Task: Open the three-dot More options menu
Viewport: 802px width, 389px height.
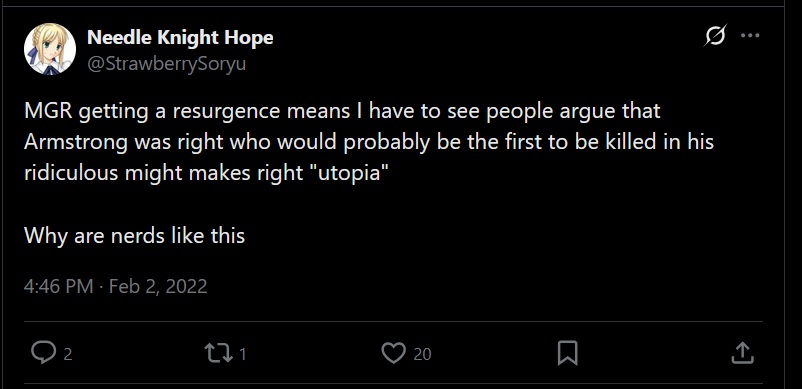Action: click(750, 36)
